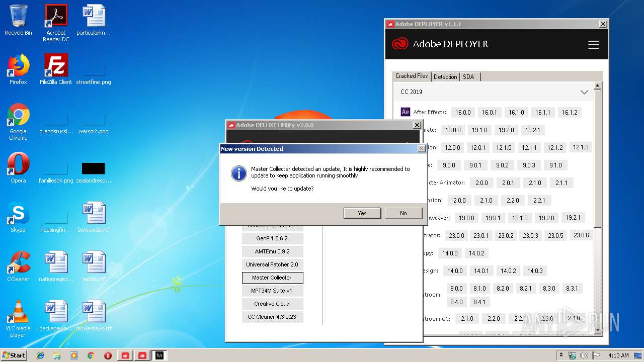Pick version 9.0.3 button
This screenshot has width=644, height=362.
tap(529, 165)
